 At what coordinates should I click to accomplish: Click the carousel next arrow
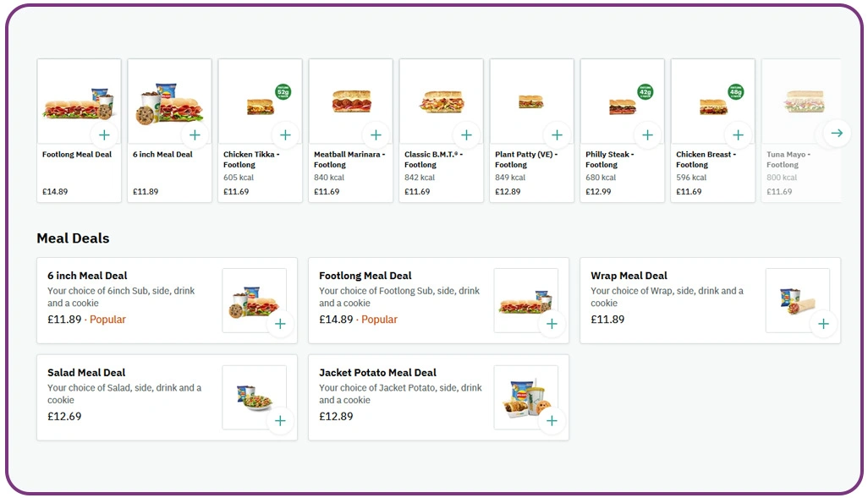click(x=836, y=133)
